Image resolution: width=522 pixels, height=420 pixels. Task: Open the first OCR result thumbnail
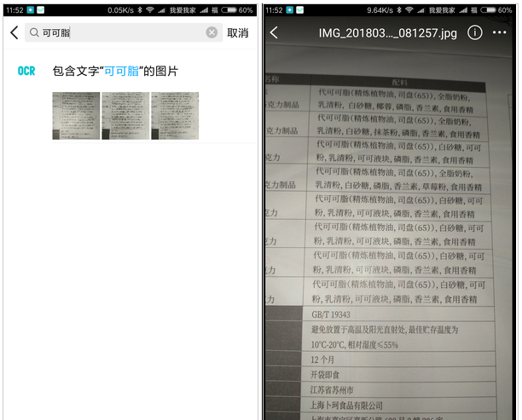click(76, 116)
